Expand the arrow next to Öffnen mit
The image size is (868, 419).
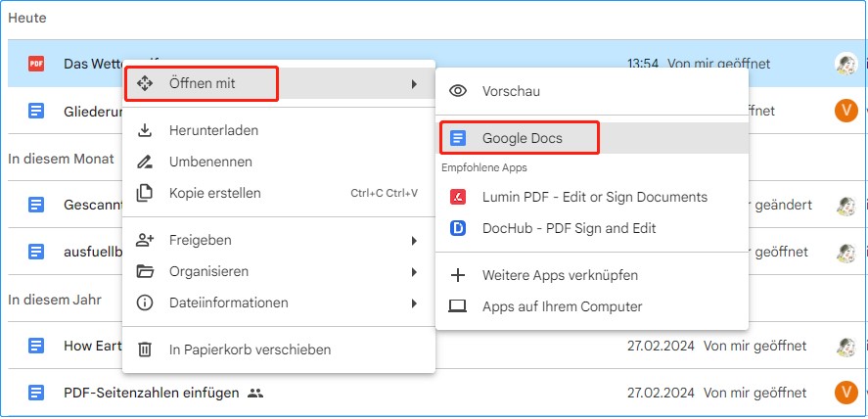(x=414, y=84)
